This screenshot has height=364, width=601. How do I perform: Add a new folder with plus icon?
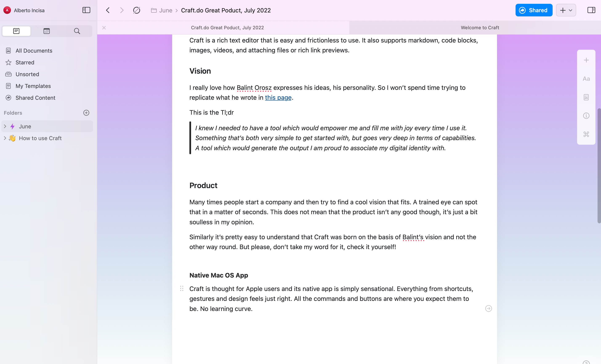point(86,113)
